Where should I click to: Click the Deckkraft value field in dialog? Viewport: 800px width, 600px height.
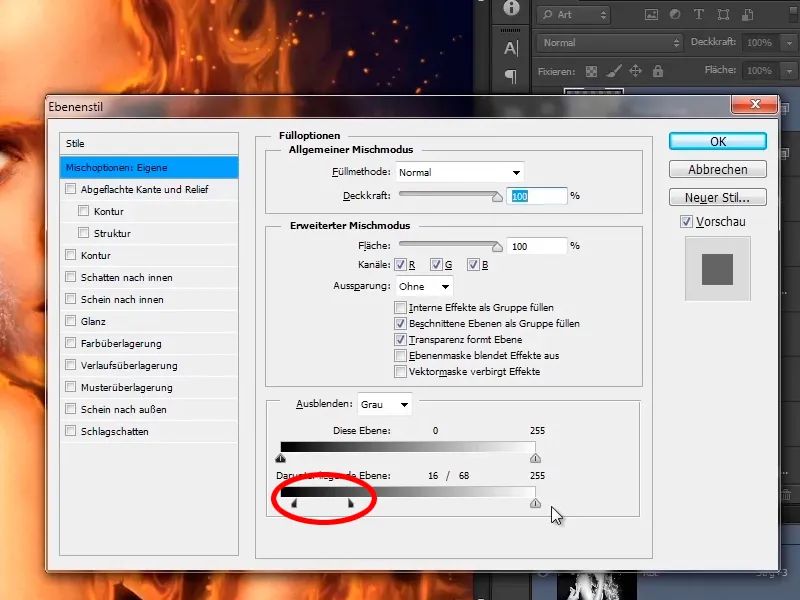pyautogui.click(x=537, y=196)
